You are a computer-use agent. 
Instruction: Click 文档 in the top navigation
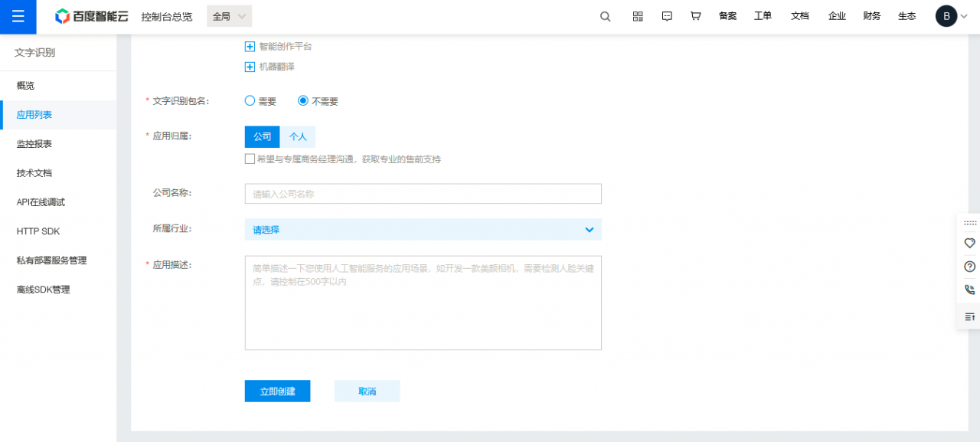pos(800,15)
